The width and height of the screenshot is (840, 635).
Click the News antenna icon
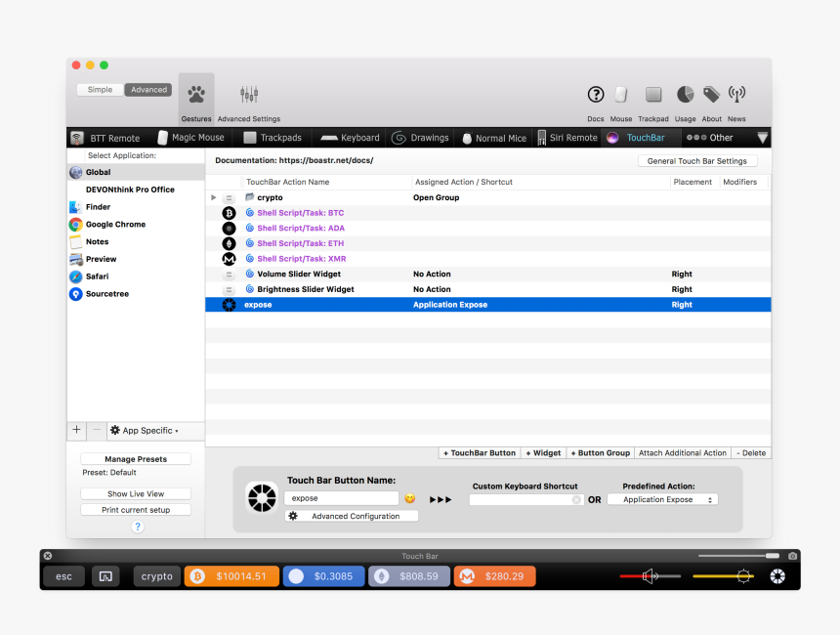tap(736, 95)
